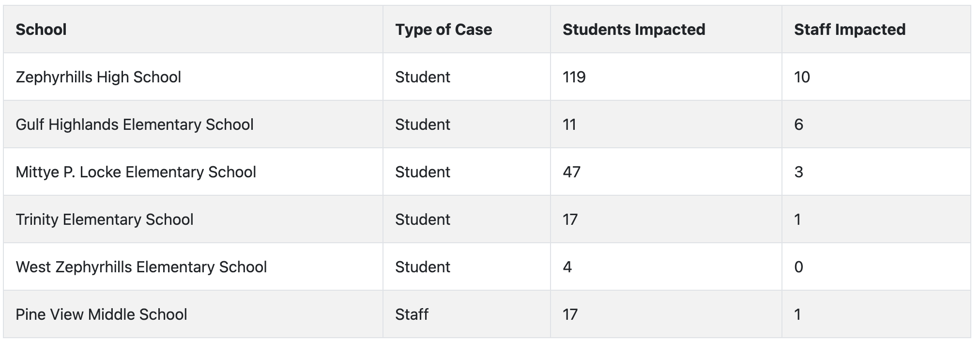Select Gulf Highlands Elementary School cell

click(135, 125)
